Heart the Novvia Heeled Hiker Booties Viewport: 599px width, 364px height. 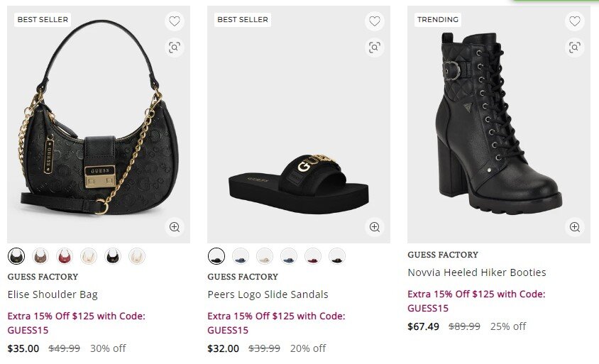tap(575, 21)
